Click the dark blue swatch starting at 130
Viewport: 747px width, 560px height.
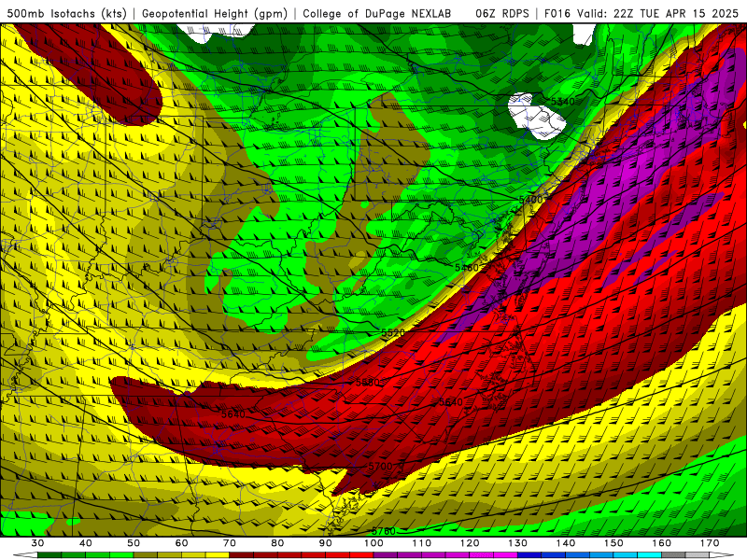529,555
